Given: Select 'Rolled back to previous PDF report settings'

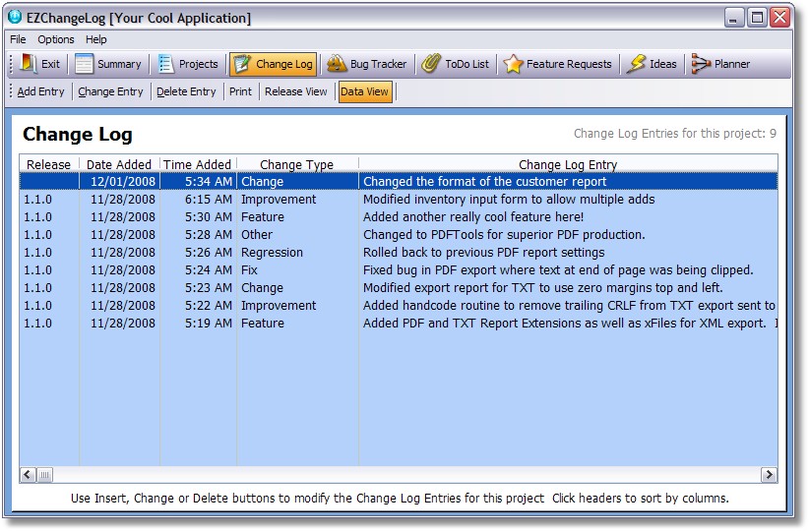Looking at the screenshot, I should pyautogui.click(x=483, y=253).
